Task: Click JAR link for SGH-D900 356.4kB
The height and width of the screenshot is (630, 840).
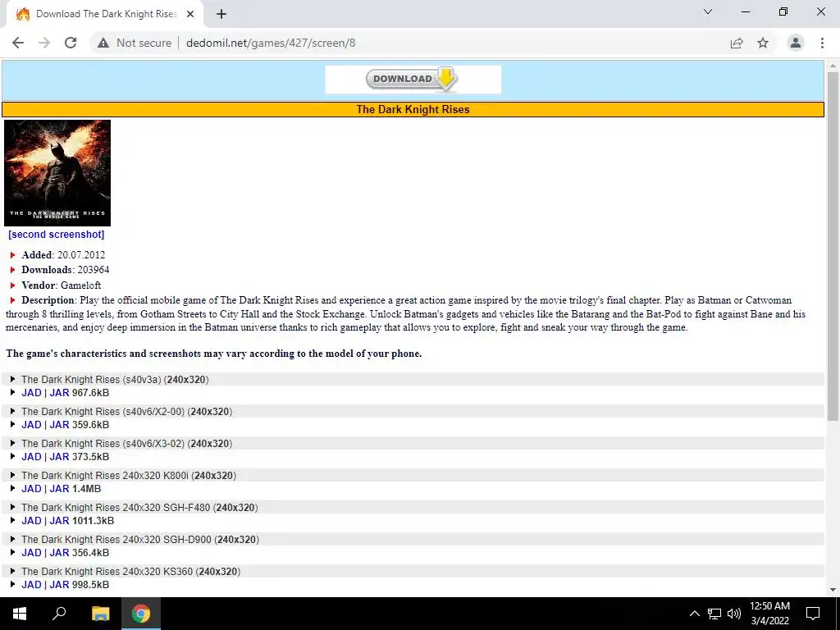Action: coord(59,553)
